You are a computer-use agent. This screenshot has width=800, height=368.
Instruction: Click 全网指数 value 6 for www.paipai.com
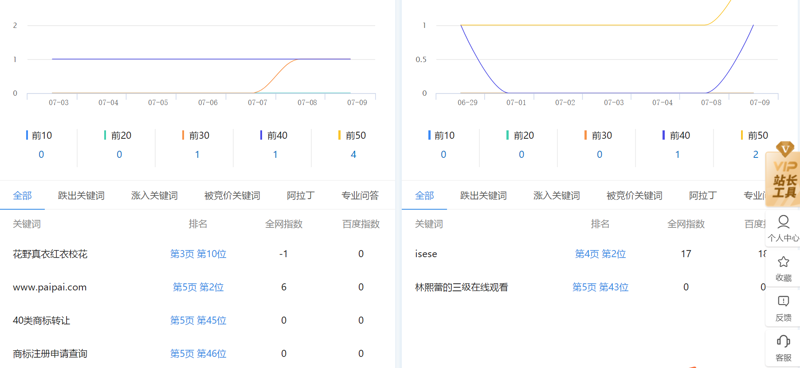pos(284,287)
